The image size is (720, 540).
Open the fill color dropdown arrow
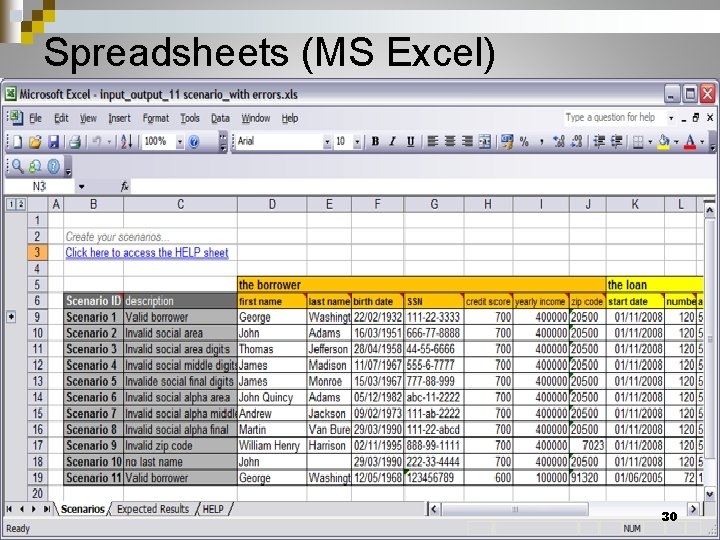click(676, 142)
